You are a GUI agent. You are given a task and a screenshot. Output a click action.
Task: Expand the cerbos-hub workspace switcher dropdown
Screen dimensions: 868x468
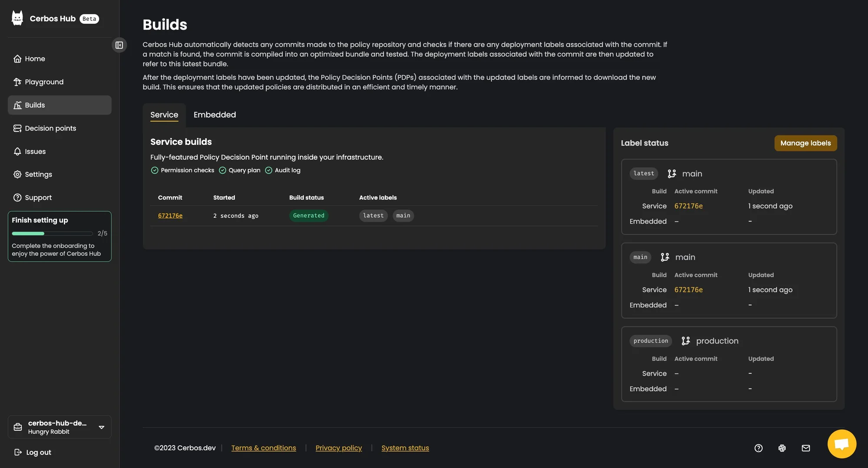(101, 427)
